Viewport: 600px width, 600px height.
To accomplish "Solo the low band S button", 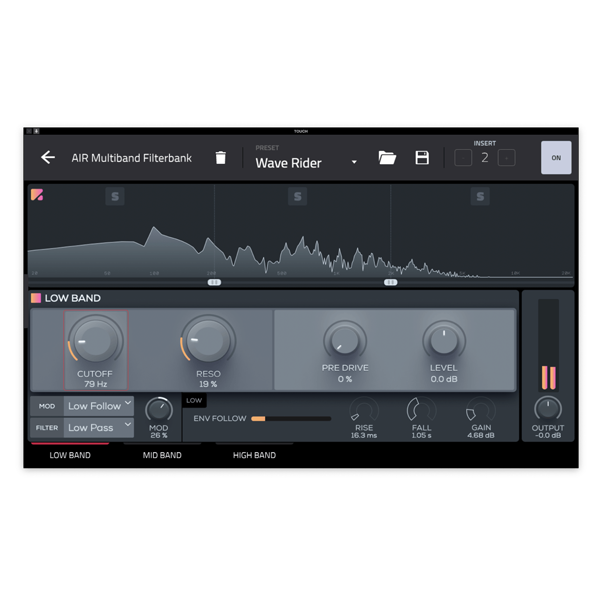I will click(115, 196).
